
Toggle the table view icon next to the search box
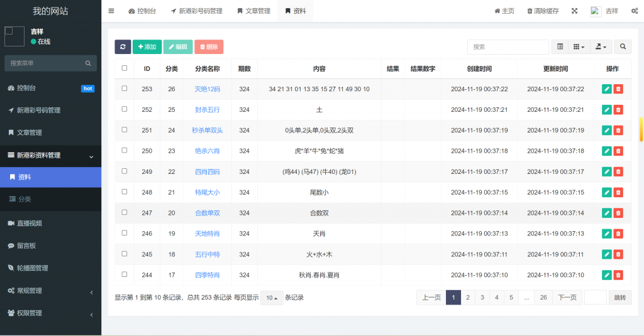(560, 47)
